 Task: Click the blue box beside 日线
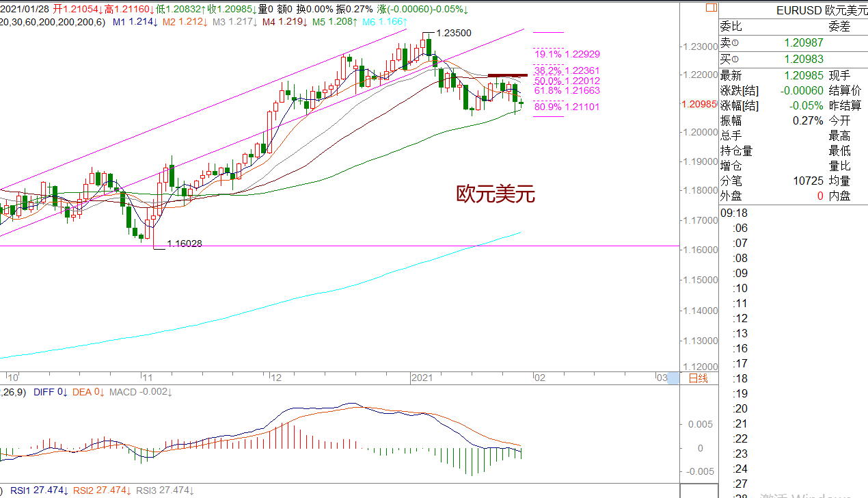pos(674,378)
